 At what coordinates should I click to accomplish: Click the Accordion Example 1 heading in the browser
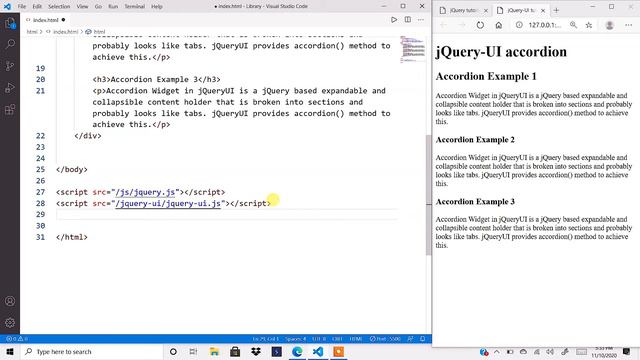[486, 76]
